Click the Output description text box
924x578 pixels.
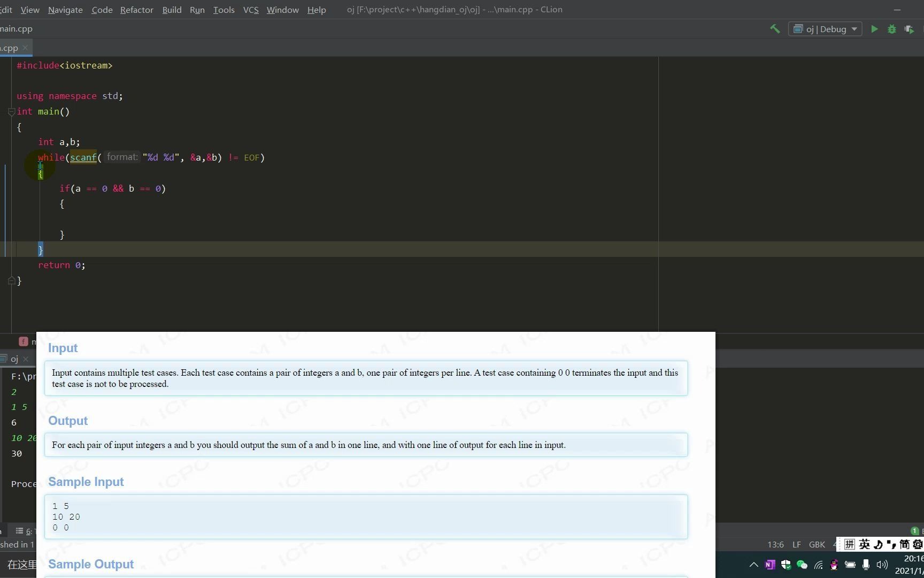pos(366,445)
